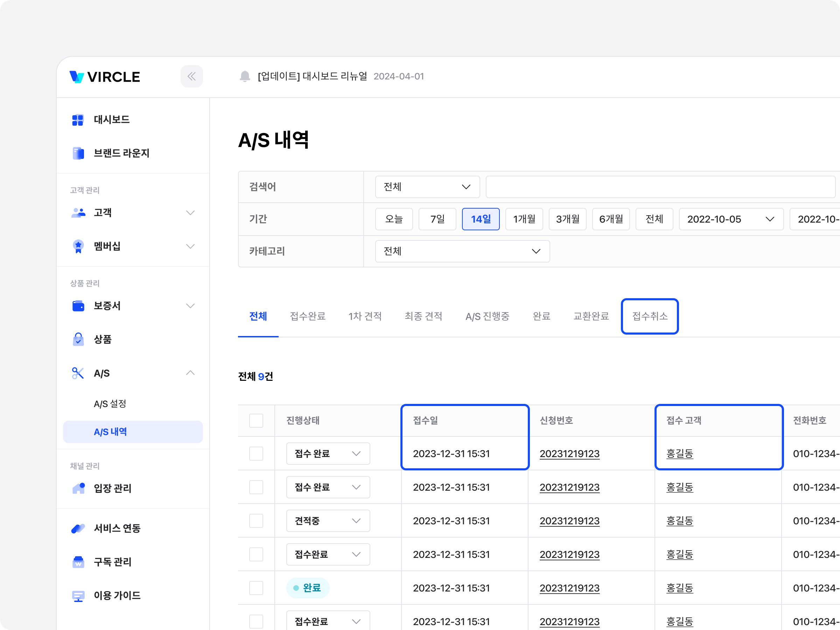Toggle the select-all checkbox in table header
The height and width of the screenshot is (630, 840).
[x=256, y=420]
